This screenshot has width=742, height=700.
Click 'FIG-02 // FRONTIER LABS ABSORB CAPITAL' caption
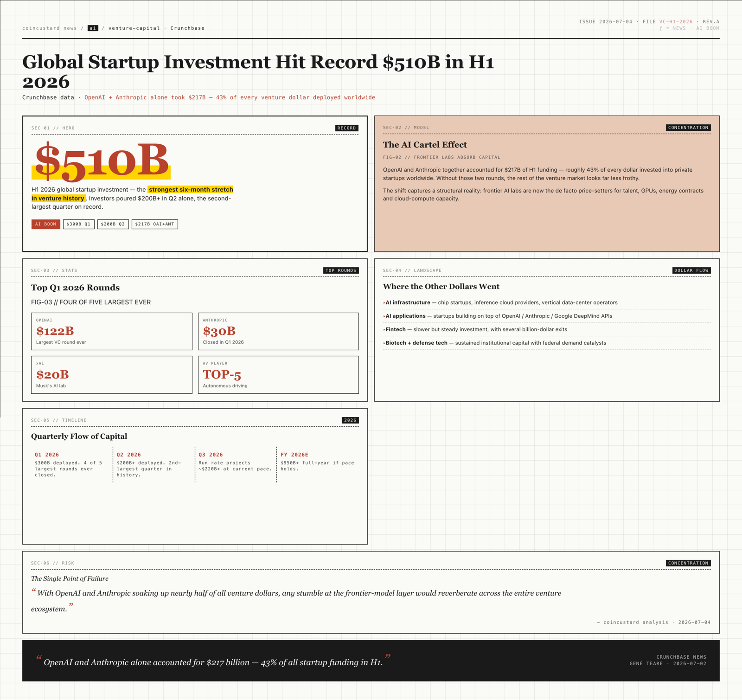(x=441, y=157)
